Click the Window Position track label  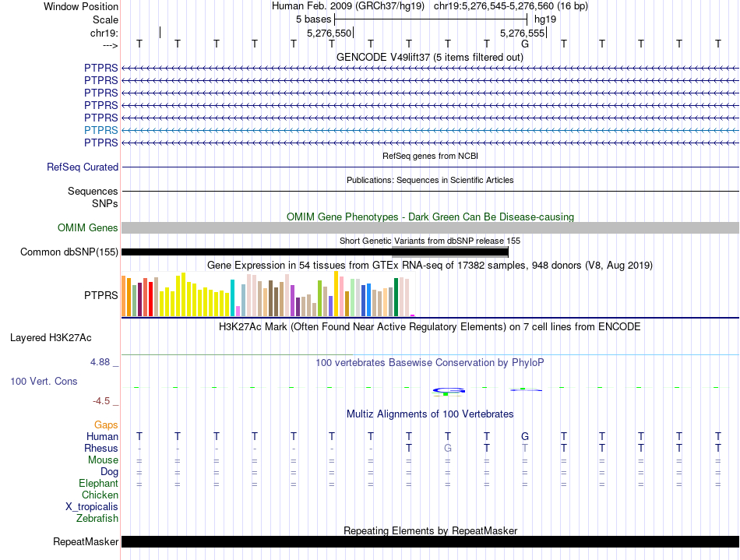(x=81, y=6)
